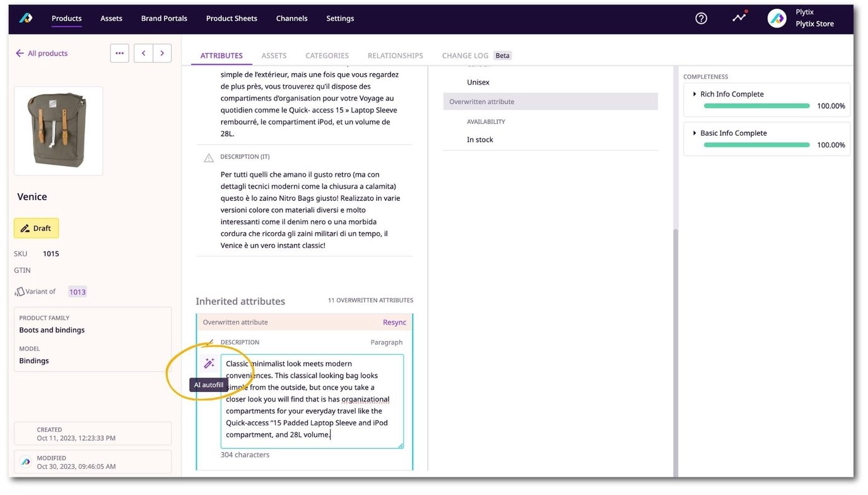Expand the Basic Info Complete section
The width and height of the screenshot is (868, 495).
pos(694,133)
